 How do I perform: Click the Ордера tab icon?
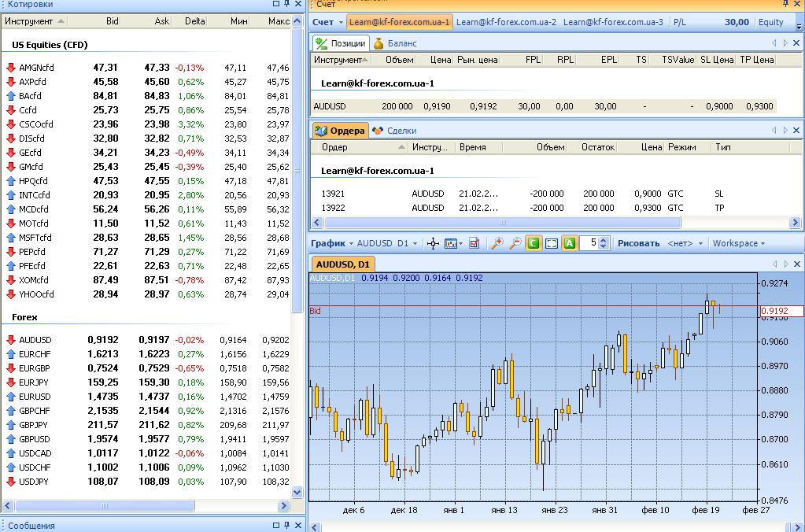tap(321, 131)
